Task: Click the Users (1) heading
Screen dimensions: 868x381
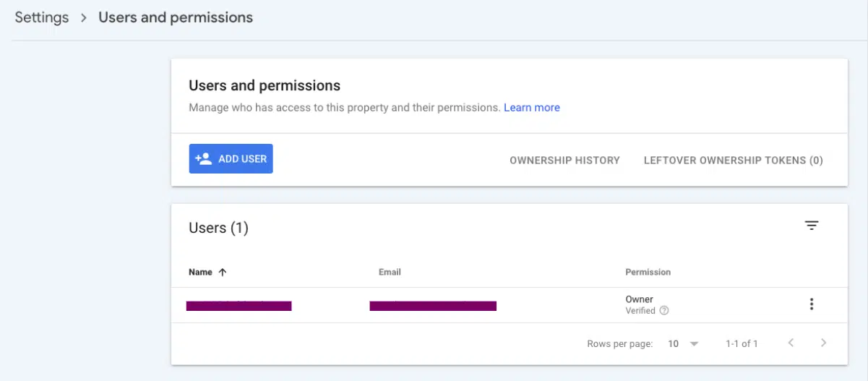Action: [218, 228]
